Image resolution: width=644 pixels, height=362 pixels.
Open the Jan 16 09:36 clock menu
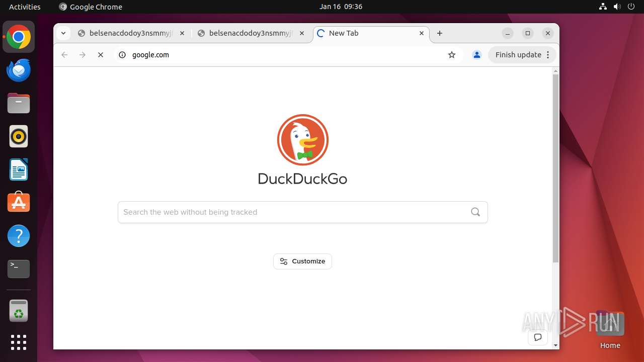coord(341,7)
